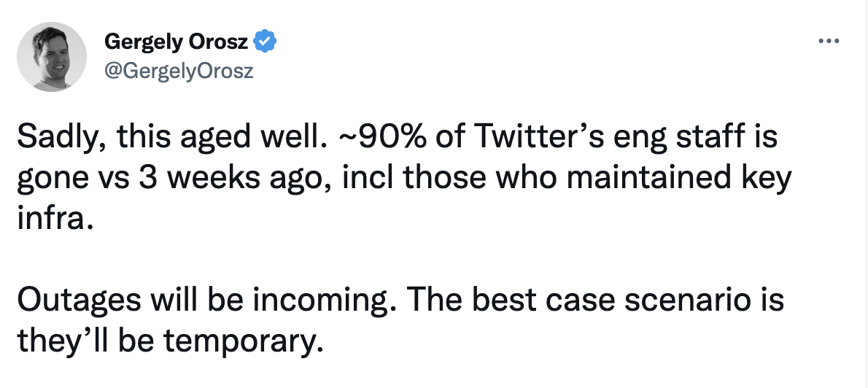Open the @GergelyOrosz handle link
The image size is (868, 388).
coord(178,71)
